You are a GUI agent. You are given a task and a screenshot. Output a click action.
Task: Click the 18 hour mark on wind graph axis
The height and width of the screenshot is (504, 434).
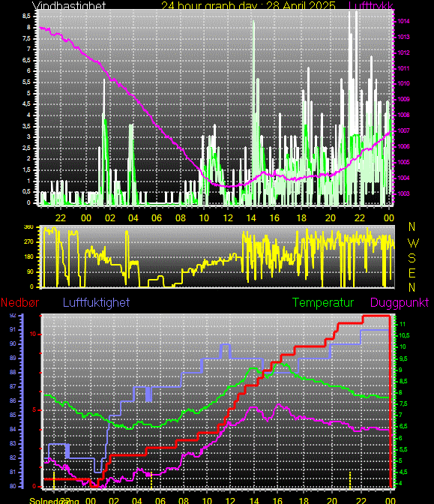pos(301,218)
